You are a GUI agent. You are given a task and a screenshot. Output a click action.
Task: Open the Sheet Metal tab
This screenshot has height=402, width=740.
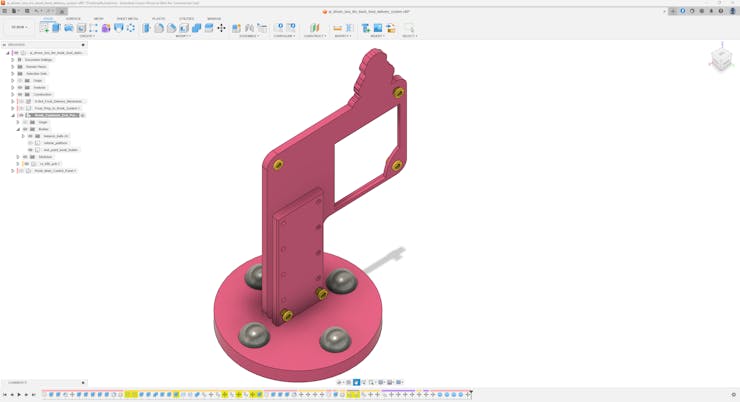point(127,19)
